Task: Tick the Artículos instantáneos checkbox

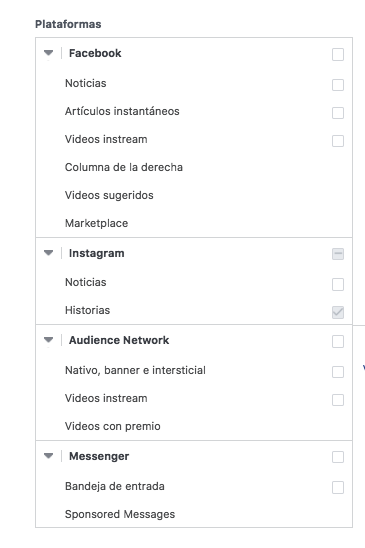Action: [338, 113]
